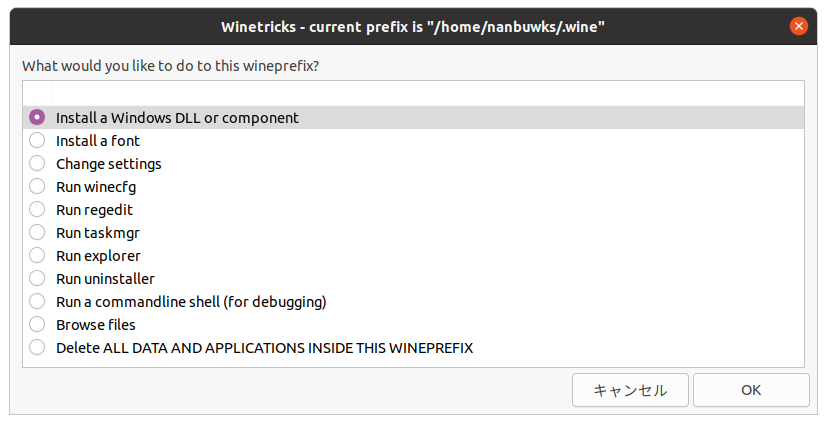
Task: Click the 'Install a font' row label
Action: pos(98,141)
